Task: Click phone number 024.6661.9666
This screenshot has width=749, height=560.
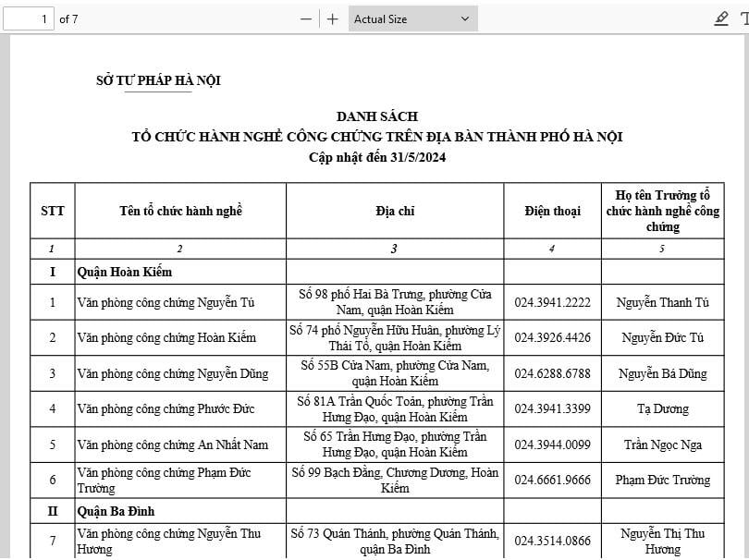Action: (552, 480)
